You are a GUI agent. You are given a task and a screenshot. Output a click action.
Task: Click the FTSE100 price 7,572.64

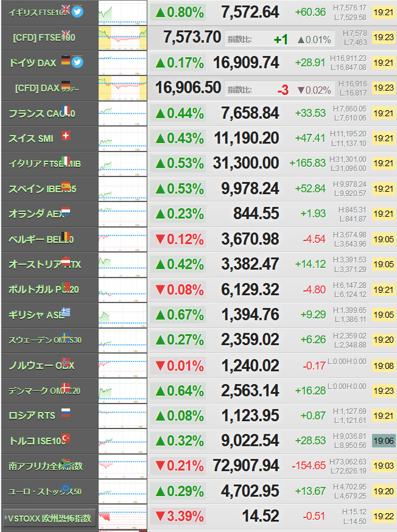(x=250, y=13)
